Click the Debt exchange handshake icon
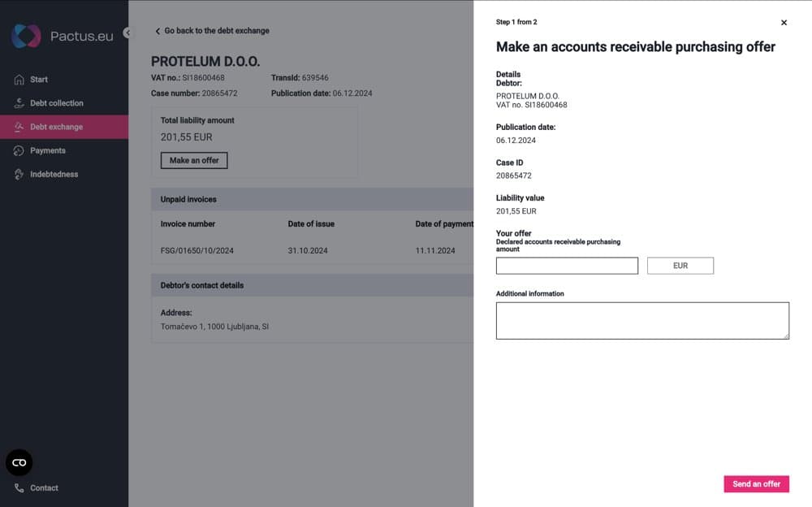The image size is (812, 507). (19, 127)
